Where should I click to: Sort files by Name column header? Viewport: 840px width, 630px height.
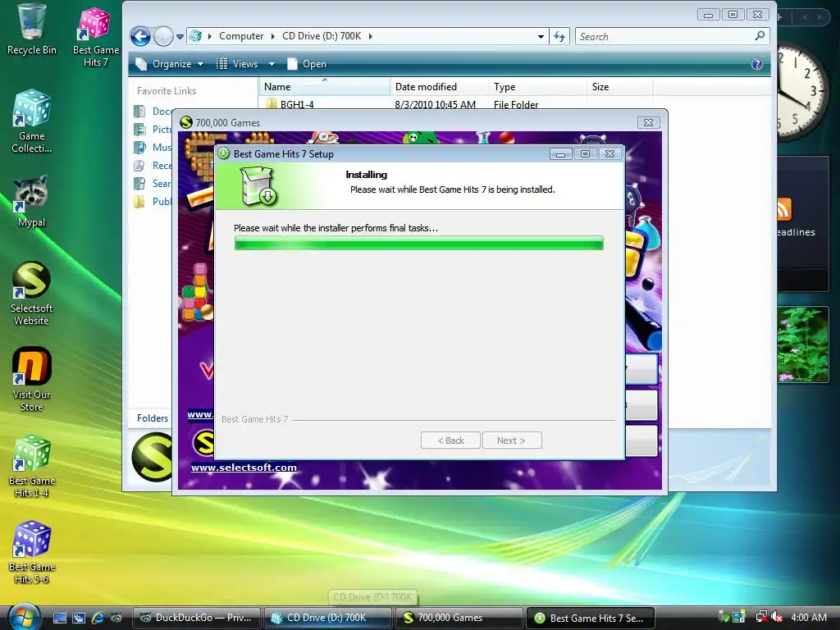[x=325, y=87]
